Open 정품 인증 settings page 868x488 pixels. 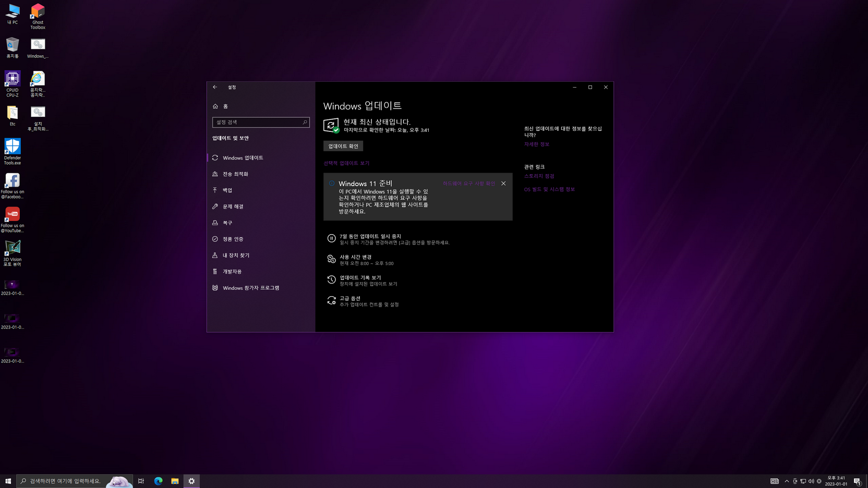pyautogui.click(x=261, y=239)
